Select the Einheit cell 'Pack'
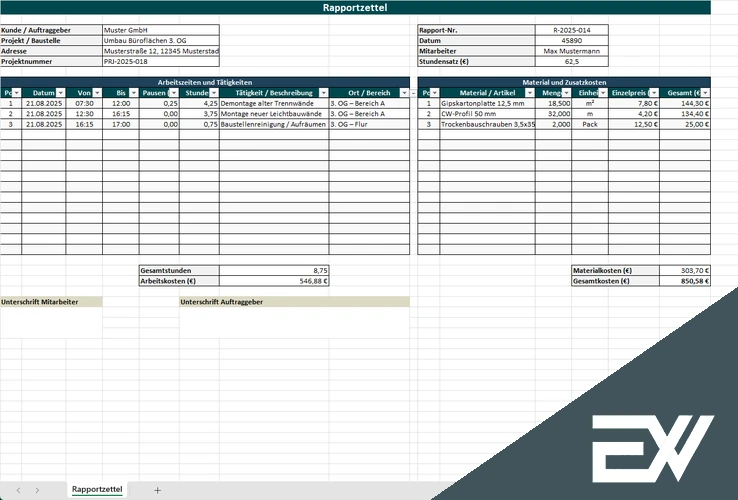This screenshot has width=738, height=500. pyautogui.click(x=590, y=124)
